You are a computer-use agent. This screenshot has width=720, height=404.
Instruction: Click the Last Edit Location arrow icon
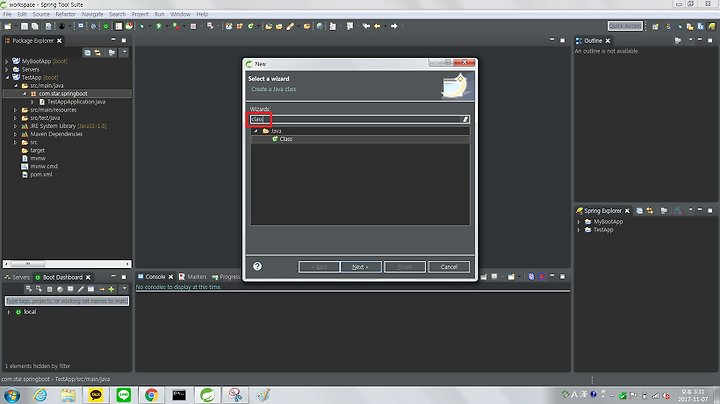pyautogui.click(x=366, y=26)
